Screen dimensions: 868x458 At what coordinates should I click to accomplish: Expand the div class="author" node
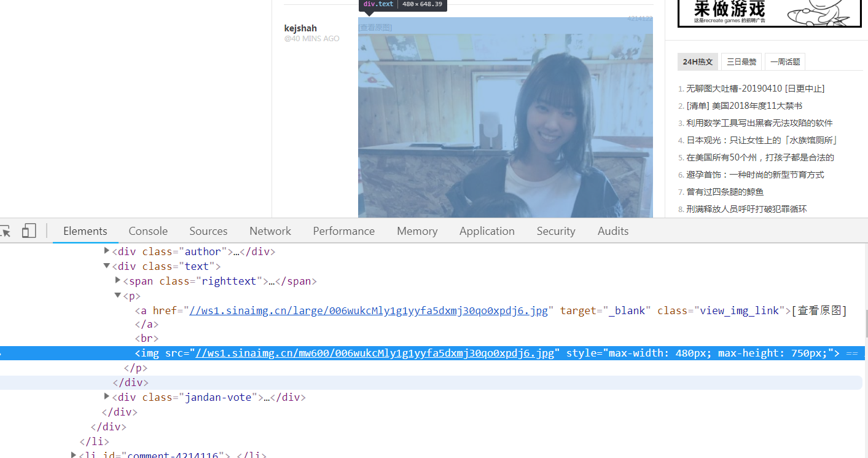coord(107,251)
